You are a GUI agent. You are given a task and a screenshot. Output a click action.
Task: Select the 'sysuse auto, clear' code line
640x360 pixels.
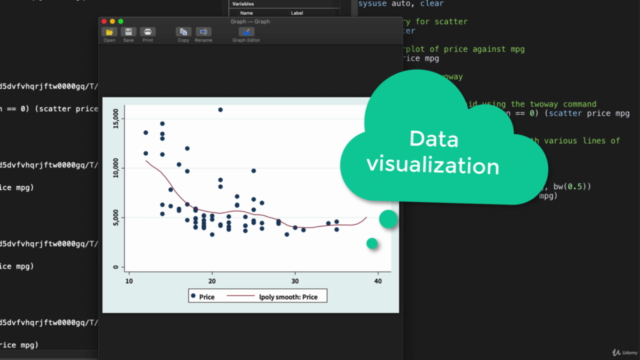[401, 4]
